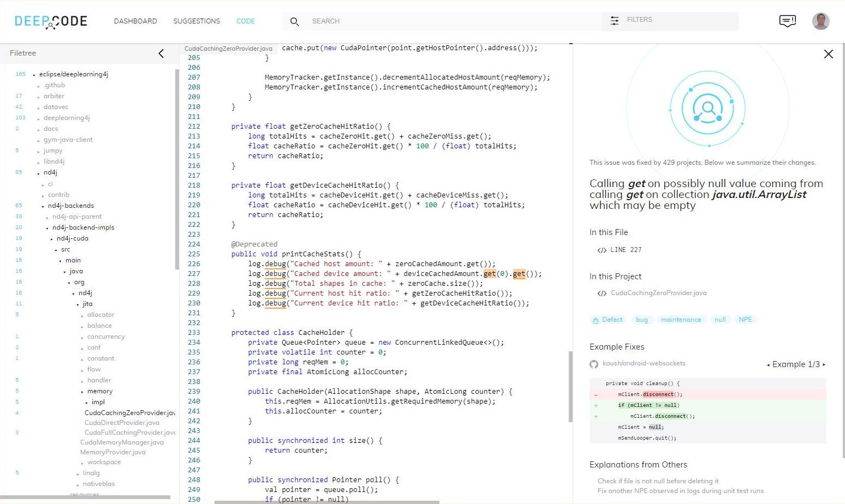Image resolution: width=845 pixels, height=504 pixels.
Task: Click the GitHub icon beside koush/android-websockets
Action: [594, 363]
